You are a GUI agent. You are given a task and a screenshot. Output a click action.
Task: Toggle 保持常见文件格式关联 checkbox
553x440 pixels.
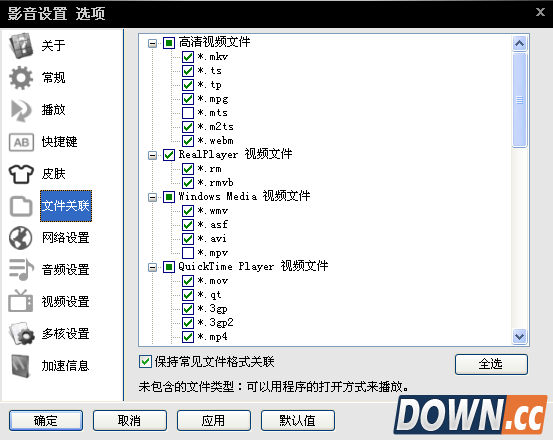tap(145, 362)
